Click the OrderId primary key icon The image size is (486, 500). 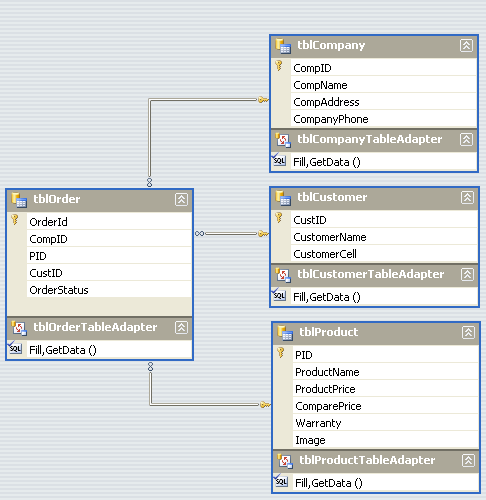(15, 220)
